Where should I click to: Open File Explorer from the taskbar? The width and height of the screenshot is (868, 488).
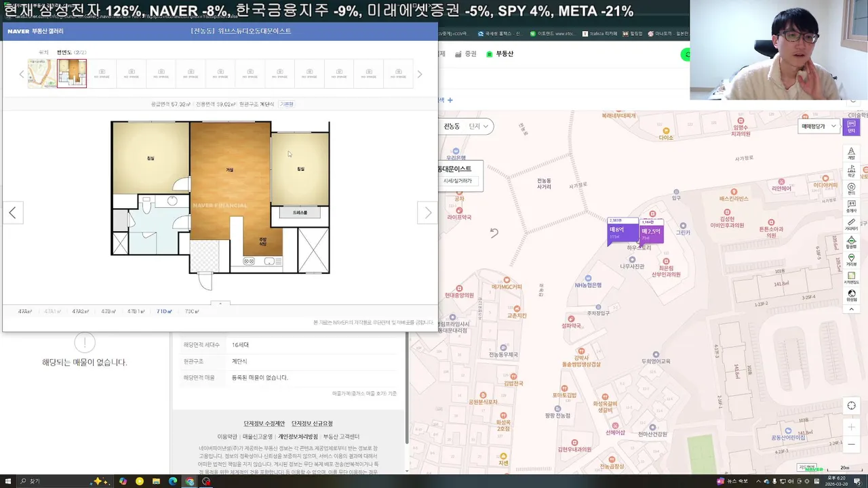click(156, 481)
